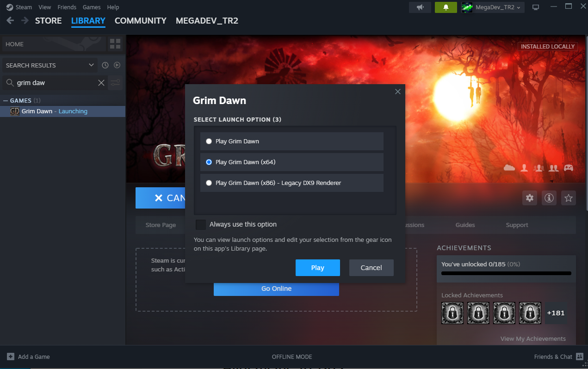This screenshot has width=588, height=369.
Task: Click the MegaDev_TR2 avatar image
Action: click(467, 7)
